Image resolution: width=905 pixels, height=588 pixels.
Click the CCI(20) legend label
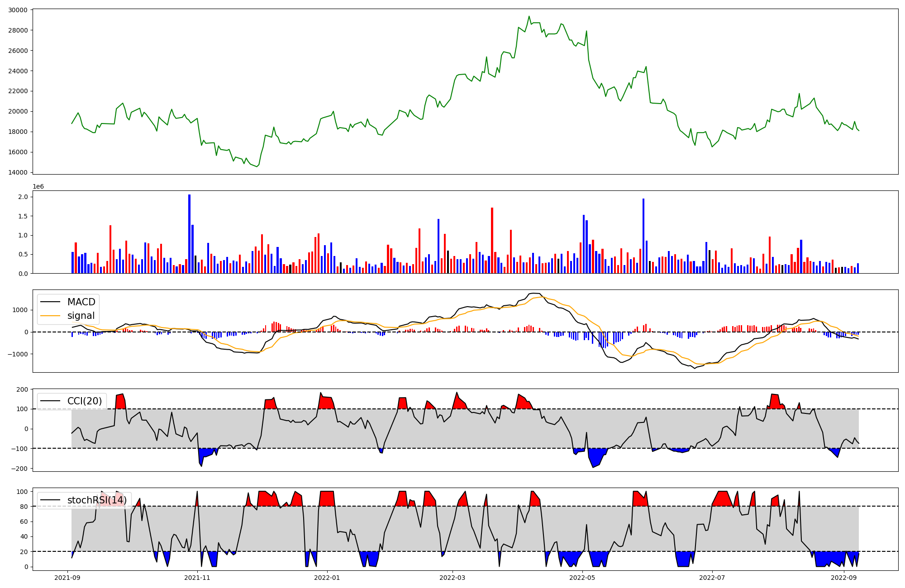tap(84, 401)
